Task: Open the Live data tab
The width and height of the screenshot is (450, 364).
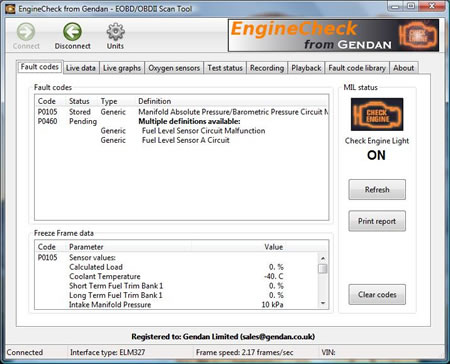Action: click(x=81, y=68)
